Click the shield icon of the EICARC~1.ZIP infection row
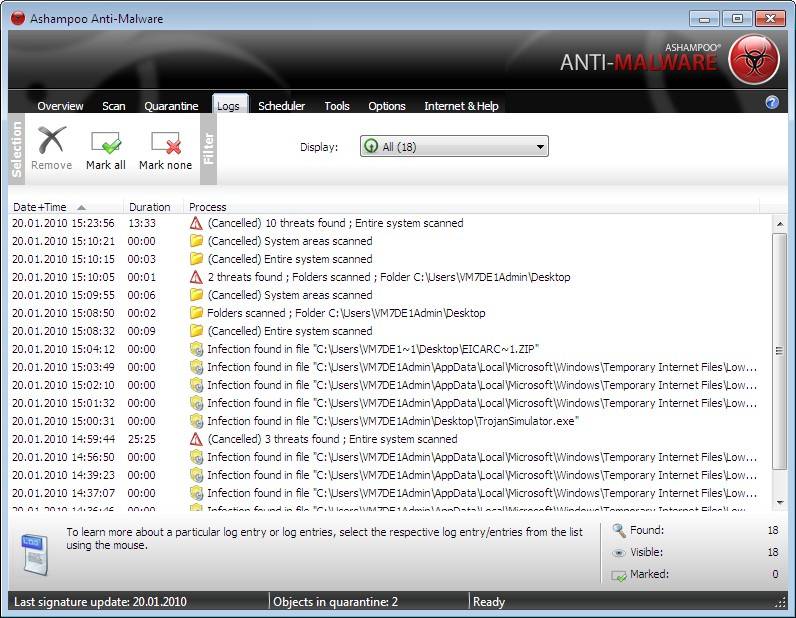 pyautogui.click(x=196, y=349)
